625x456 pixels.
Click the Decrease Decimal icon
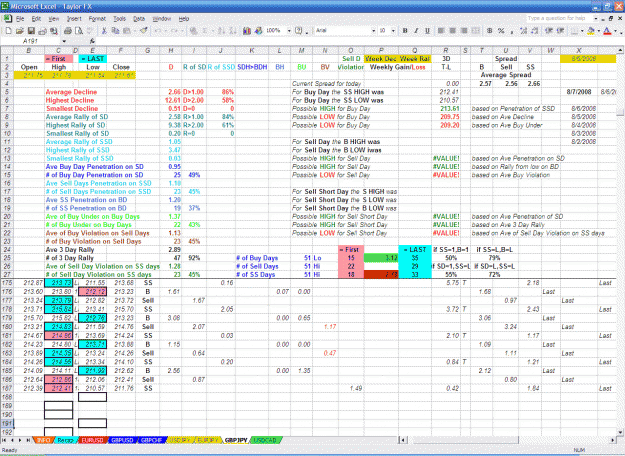pos(535,31)
